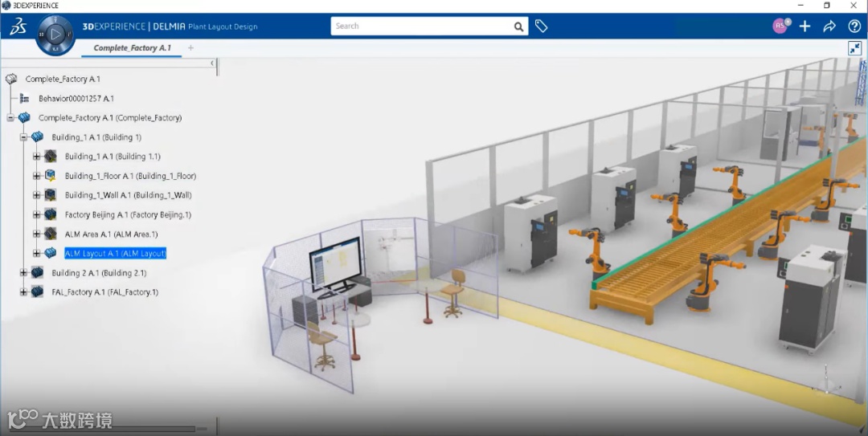Click the share arrow icon

(829, 26)
